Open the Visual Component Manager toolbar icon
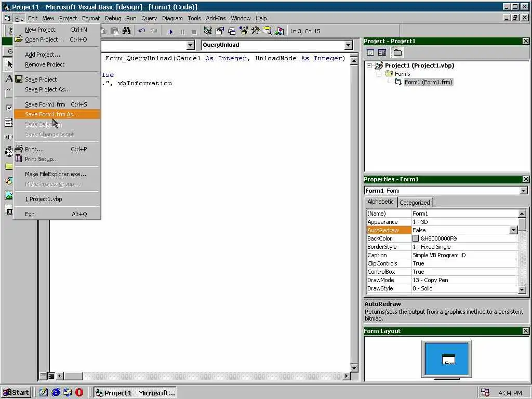Viewport: 532px width, 399px height. tap(279, 31)
